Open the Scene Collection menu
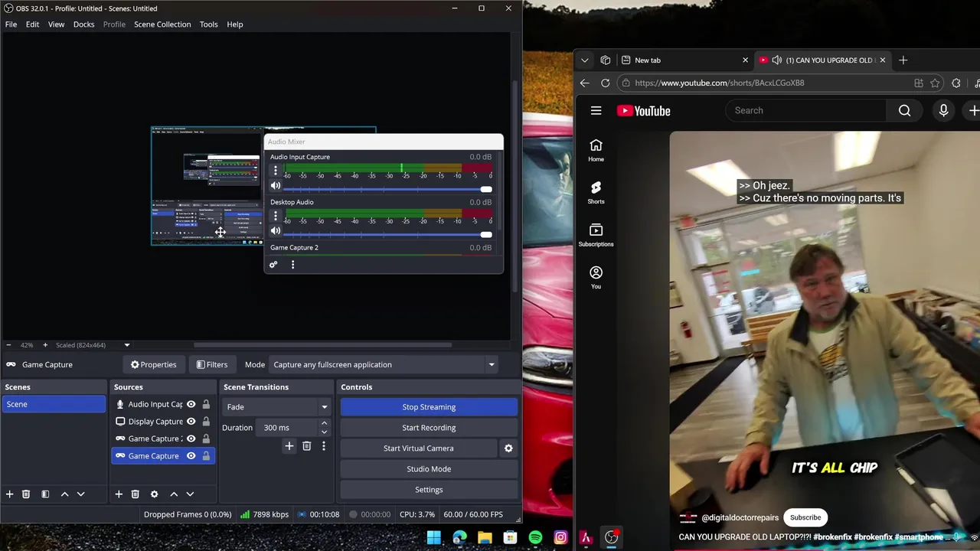Image resolution: width=980 pixels, height=551 pixels. coord(162,24)
